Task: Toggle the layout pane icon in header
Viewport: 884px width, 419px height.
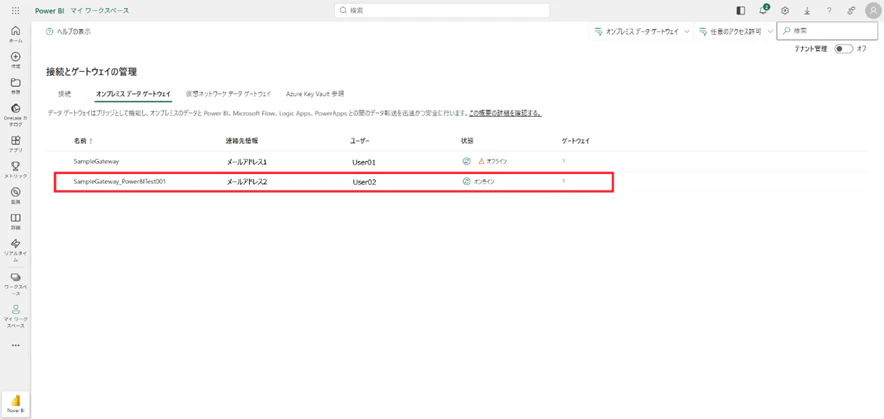Action: [741, 11]
